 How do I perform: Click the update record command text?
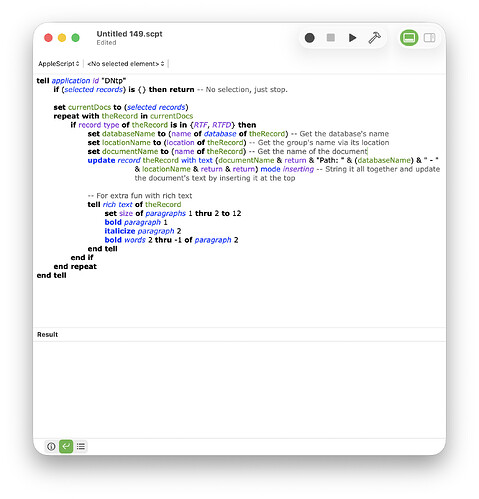tap(114, 160)
